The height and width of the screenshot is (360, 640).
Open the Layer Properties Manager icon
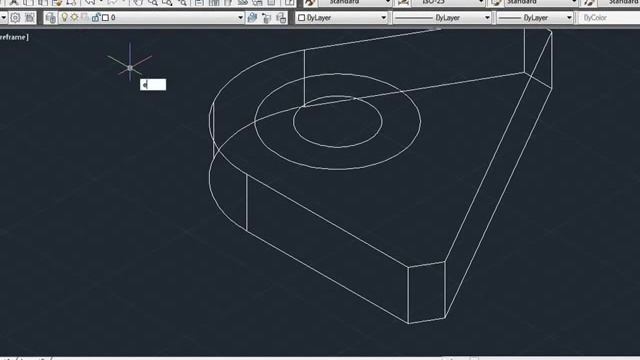[50, 18]
